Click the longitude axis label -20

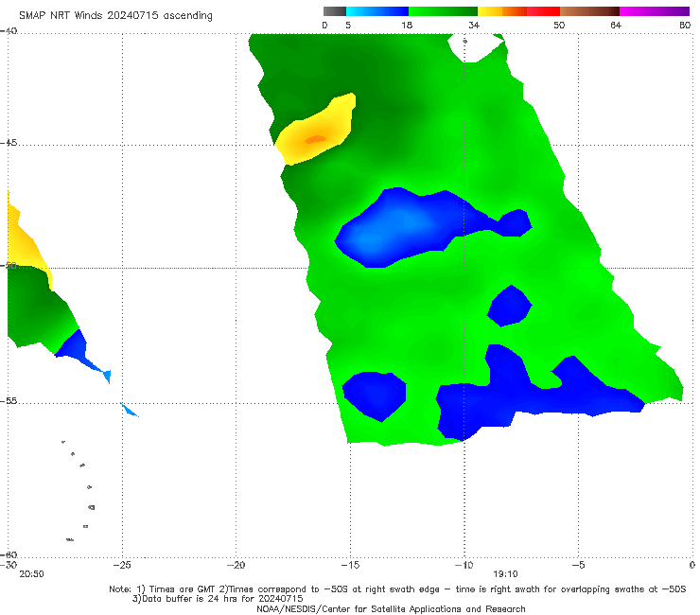[x=236, y=565]
